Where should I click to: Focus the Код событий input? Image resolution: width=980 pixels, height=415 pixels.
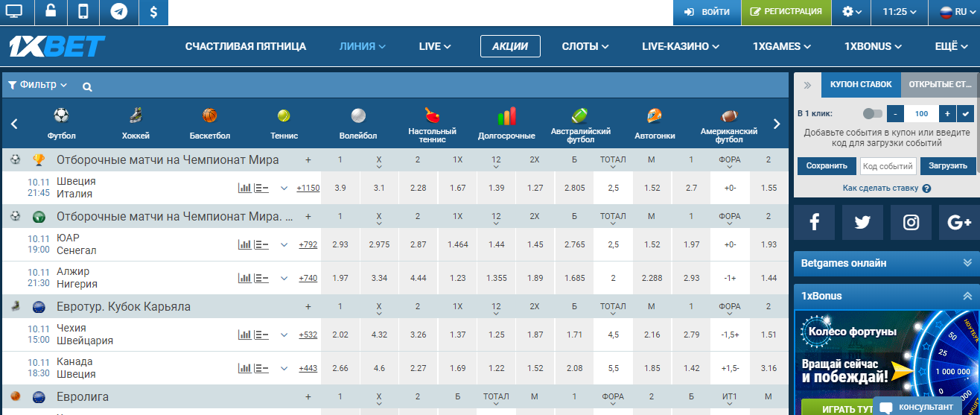888,166
